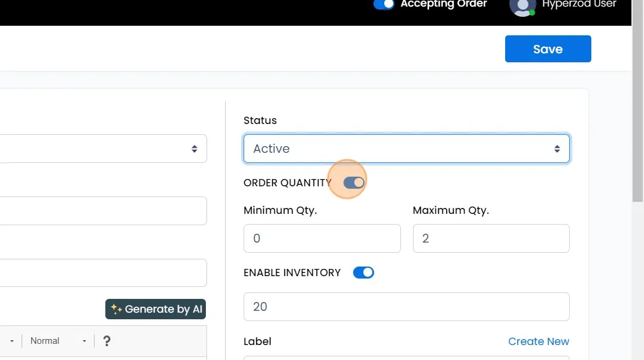The width and height of the screenshot is (644, 360).
Task: Open the dropdown left of the Status field
Action: [103, 149]
